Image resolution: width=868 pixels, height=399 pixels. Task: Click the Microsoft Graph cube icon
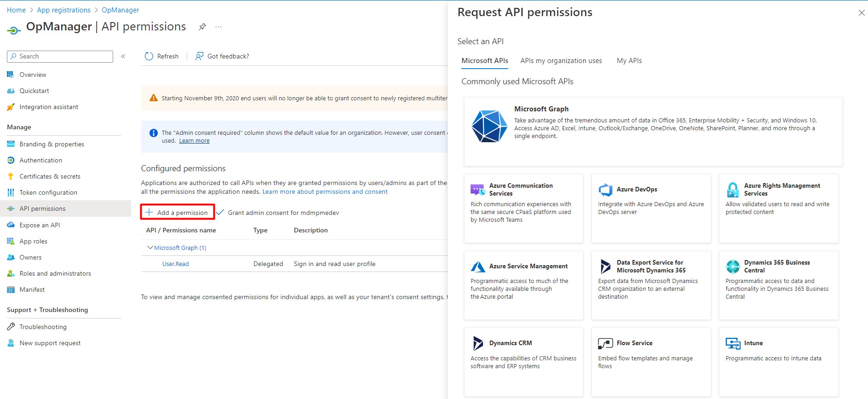click(489, 126)
